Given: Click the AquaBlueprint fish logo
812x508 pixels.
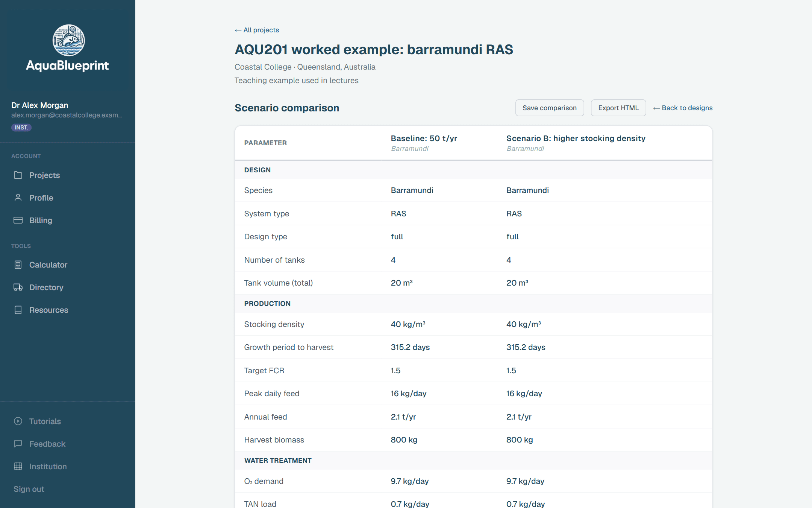Looking at the screenshot, I should (68, 40).
